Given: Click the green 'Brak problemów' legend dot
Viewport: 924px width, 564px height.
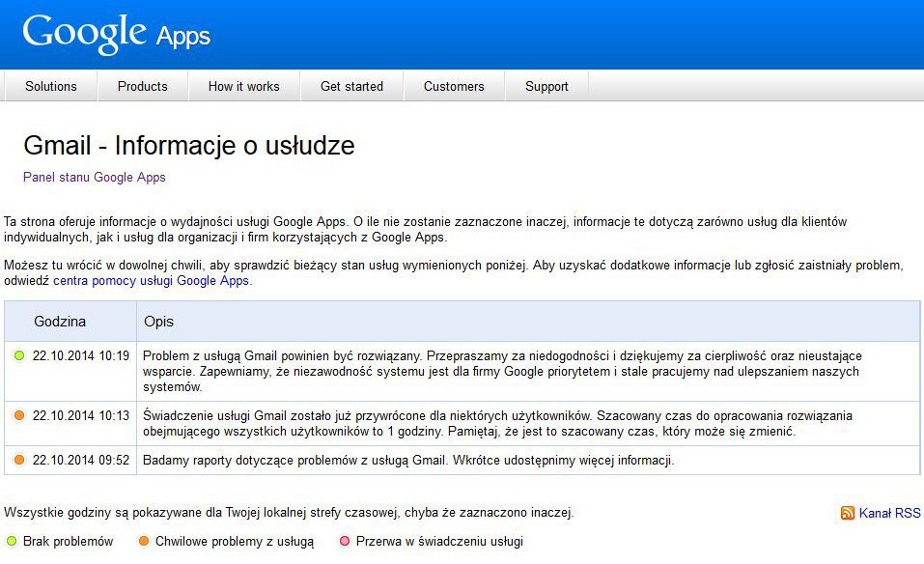Looking at the screenshot, I should 12,541.
